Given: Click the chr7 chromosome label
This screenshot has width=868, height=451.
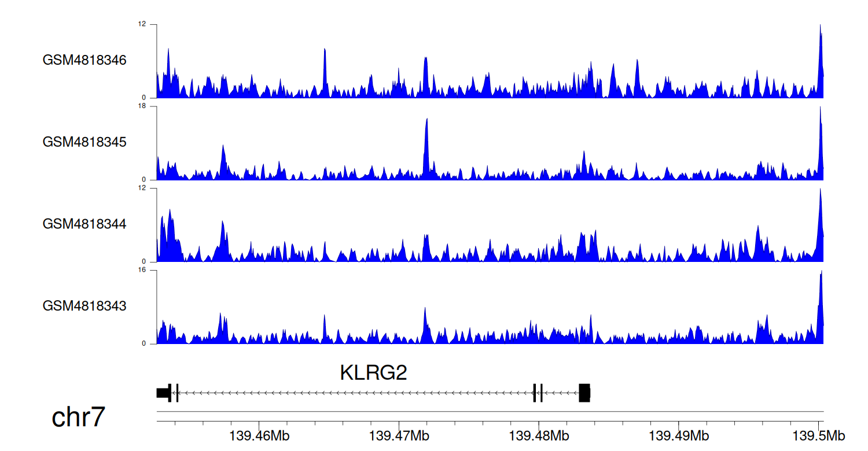Looking at the screenshot, I should tap(78, 417).
